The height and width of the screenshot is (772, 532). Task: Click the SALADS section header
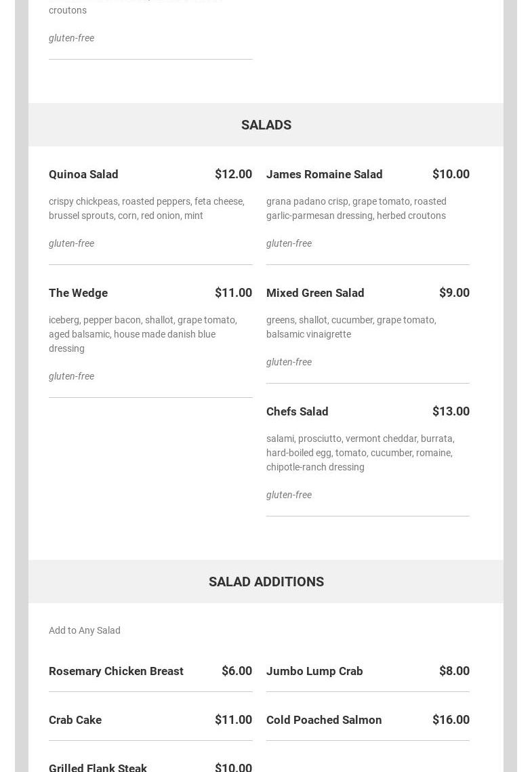[x=266, y=125]
